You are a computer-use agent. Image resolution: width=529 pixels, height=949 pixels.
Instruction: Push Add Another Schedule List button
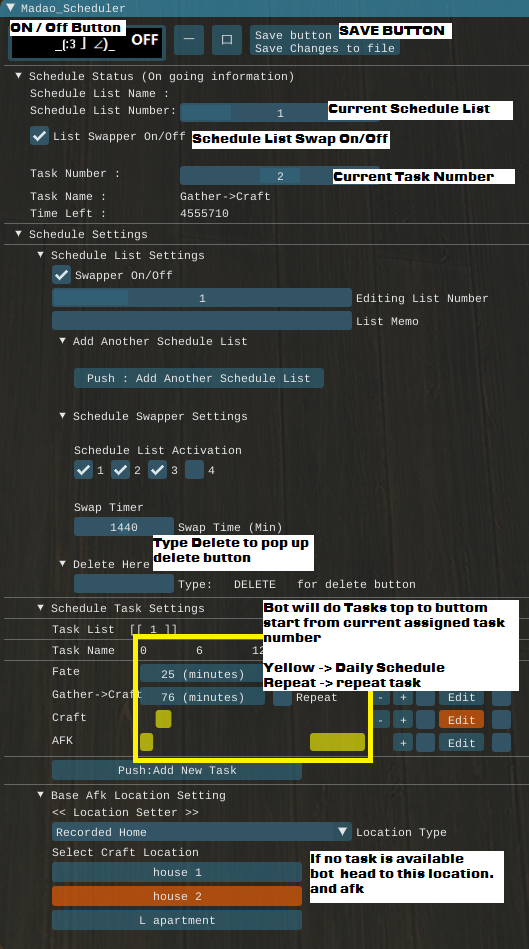pos(199,378)
